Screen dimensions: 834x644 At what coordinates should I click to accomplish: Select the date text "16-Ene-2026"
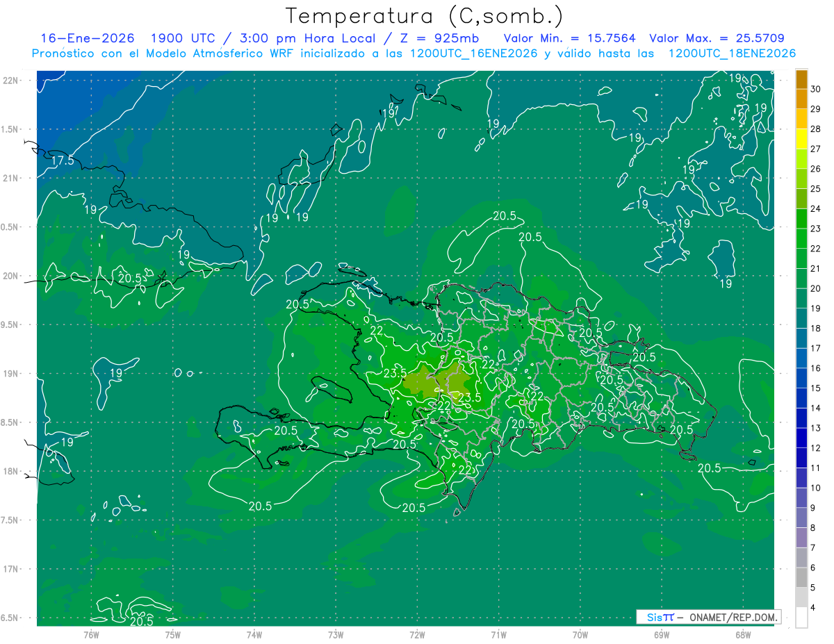[x=86, y=38]
